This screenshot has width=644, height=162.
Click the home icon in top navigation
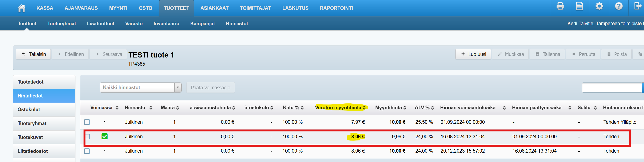(22, 8)
